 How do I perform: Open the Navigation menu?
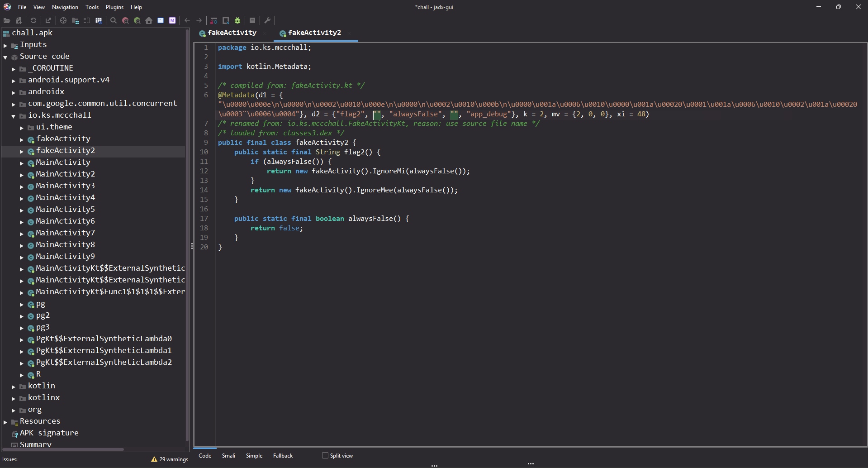65,7
